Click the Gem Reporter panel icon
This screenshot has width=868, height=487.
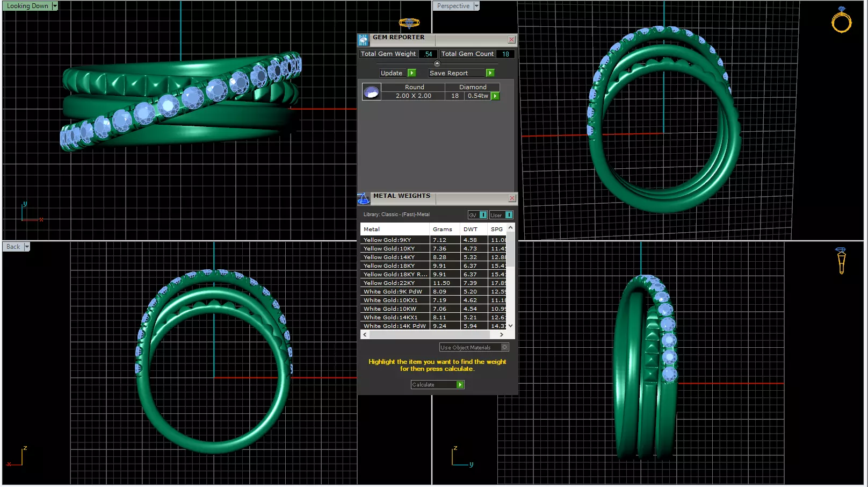click(x=363, y=40)
